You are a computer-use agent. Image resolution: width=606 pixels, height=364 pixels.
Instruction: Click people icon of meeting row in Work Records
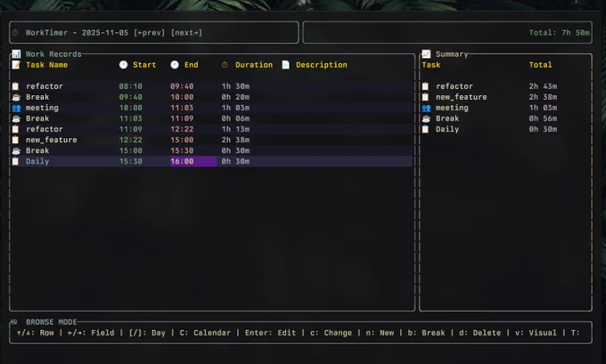[16, 108]
